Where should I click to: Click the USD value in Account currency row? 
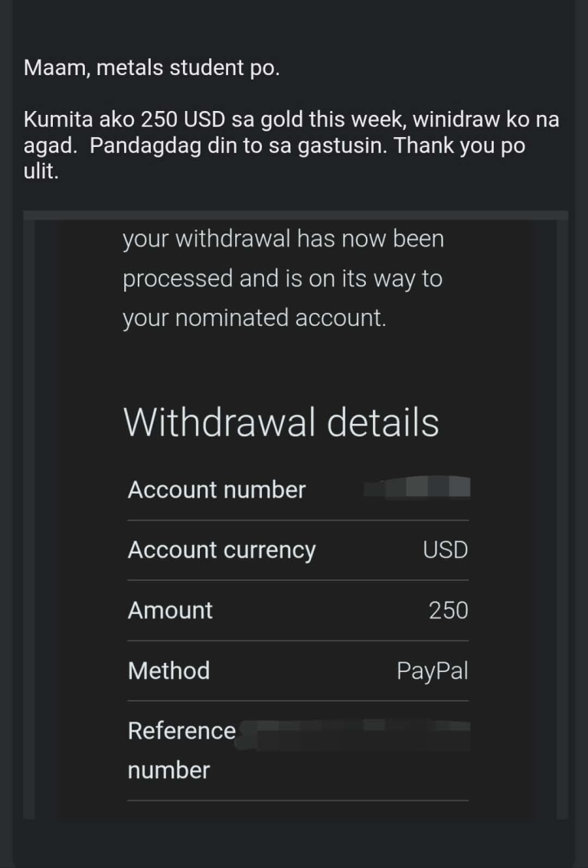(x=445, y=550)
